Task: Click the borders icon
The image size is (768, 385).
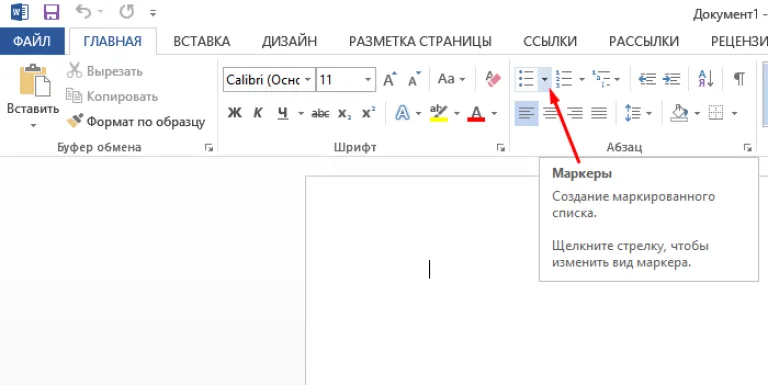Action: [716, 114]
